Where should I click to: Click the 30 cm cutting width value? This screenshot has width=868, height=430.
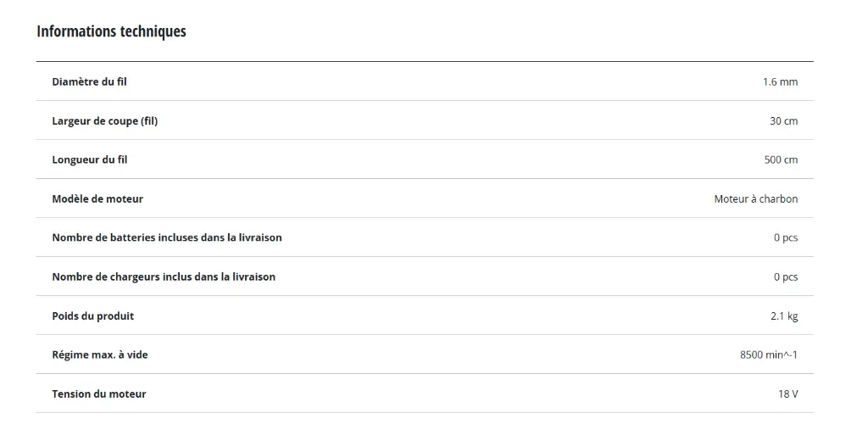point(783,120)
